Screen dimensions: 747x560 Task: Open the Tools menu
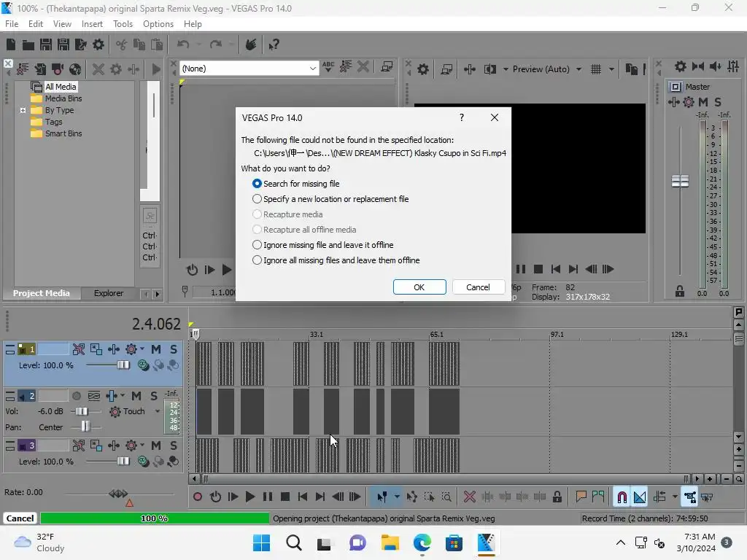pos(123,24)
